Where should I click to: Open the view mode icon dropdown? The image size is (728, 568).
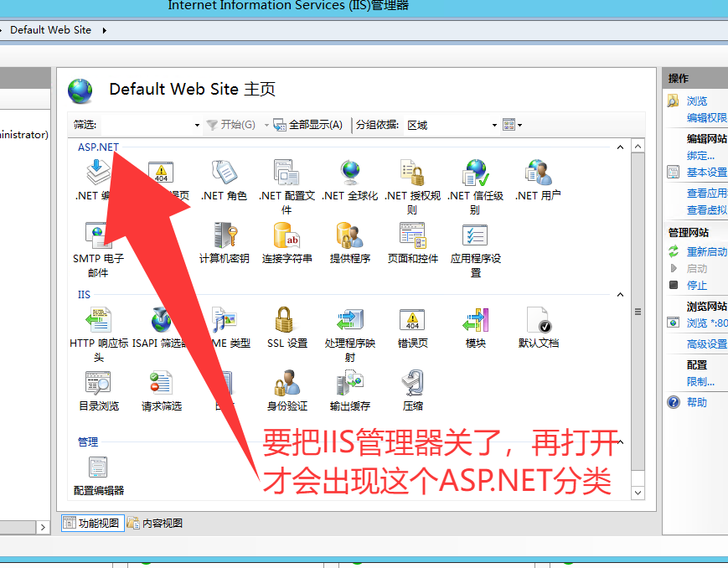coord(512,125)
